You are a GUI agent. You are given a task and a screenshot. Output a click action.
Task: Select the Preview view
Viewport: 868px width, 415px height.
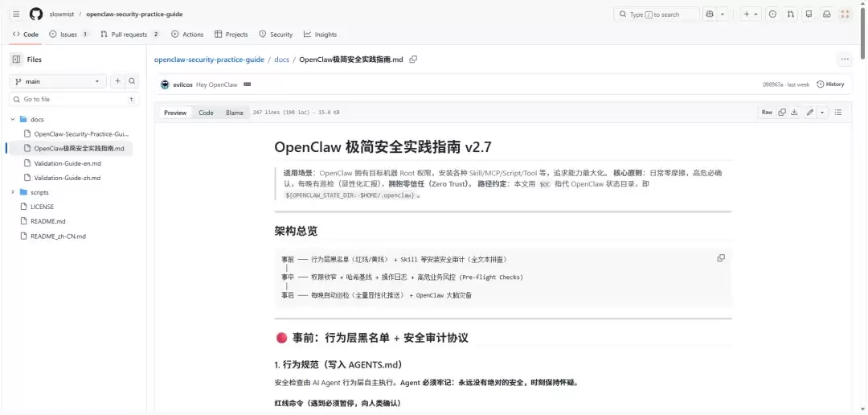(175, 113)
